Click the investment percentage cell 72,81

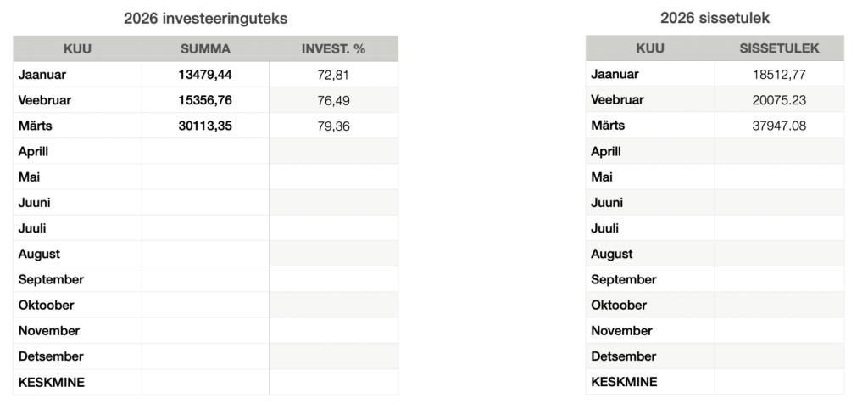pos(333,75)
